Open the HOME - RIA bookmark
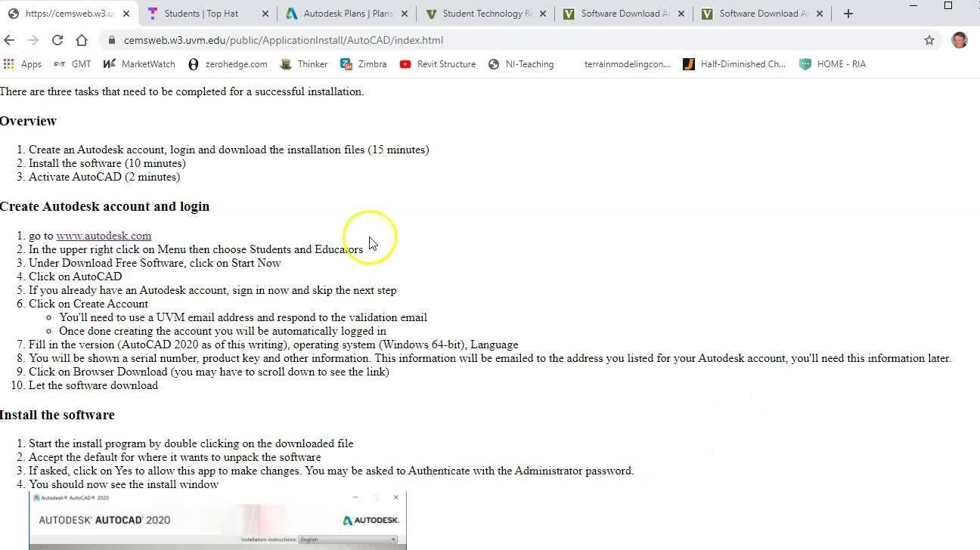 [x=833, y=64]
